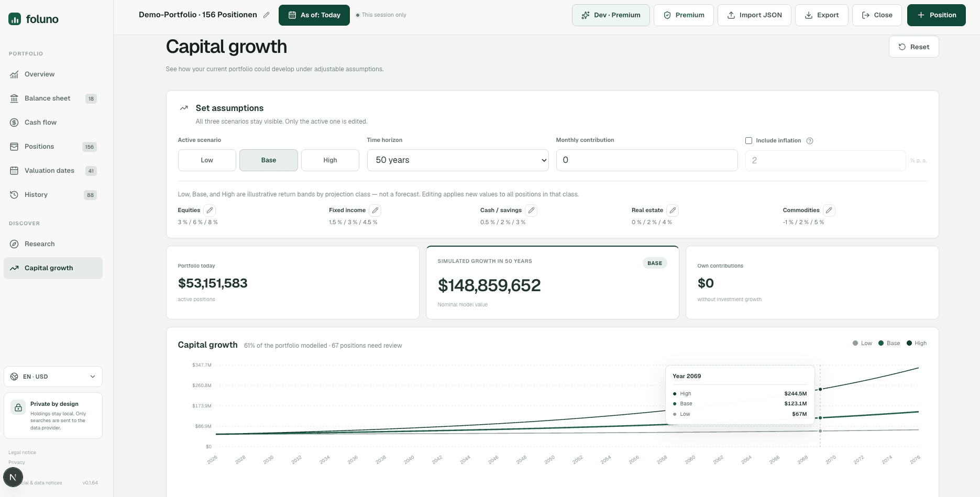Click the Low data point at 2069
The image size is (980, 497).
(820, 431)
